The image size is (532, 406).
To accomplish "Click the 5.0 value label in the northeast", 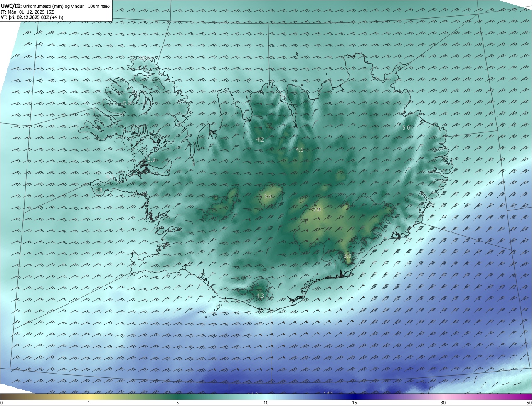I will 406,128.
